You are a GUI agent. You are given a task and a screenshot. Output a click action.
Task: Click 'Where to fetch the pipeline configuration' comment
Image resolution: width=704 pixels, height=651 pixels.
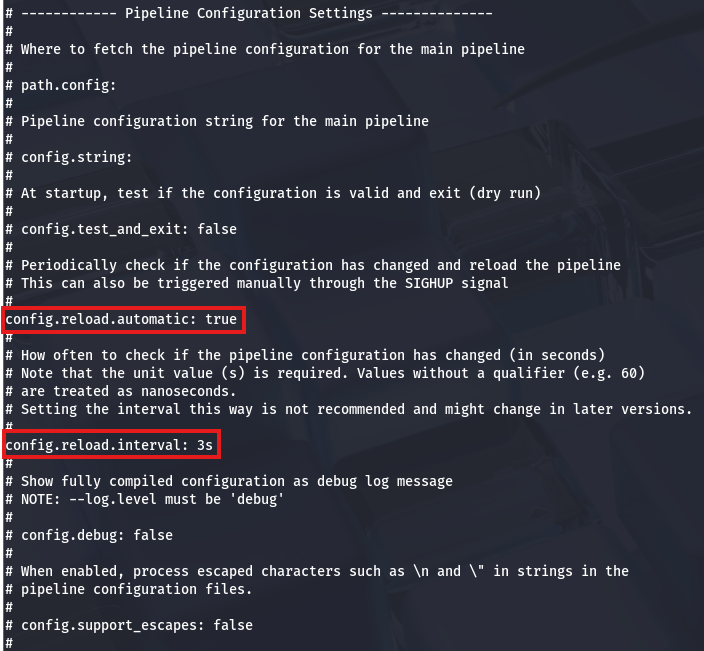click(x=272, y=49)
